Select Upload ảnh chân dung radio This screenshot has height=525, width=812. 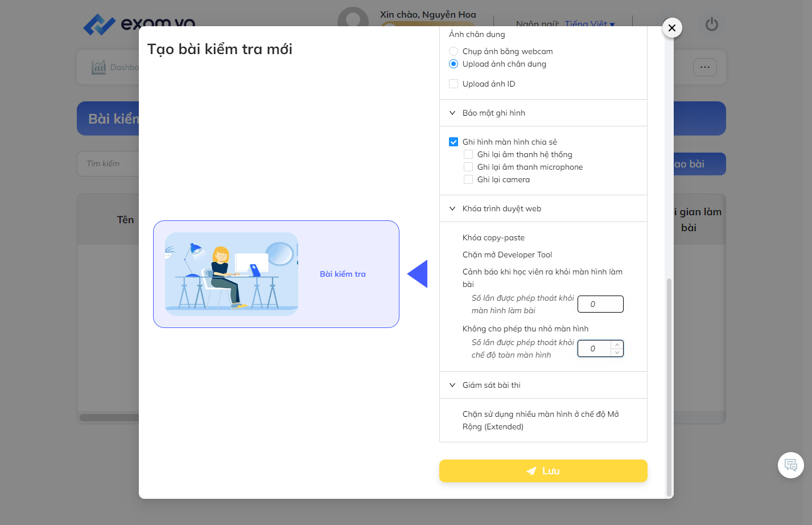(x=454, y=64)
